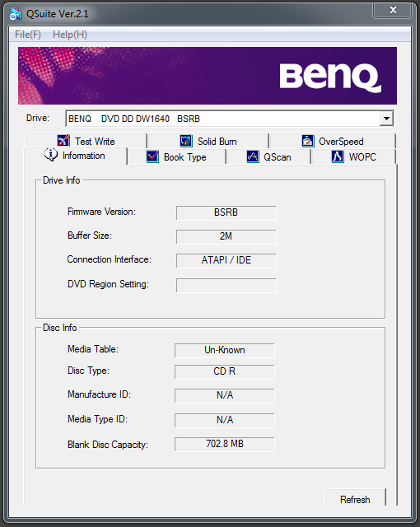Click the Test Write tab icon
Image resolution: width=420 pixels, height=527 pixels.
(63, 141)
